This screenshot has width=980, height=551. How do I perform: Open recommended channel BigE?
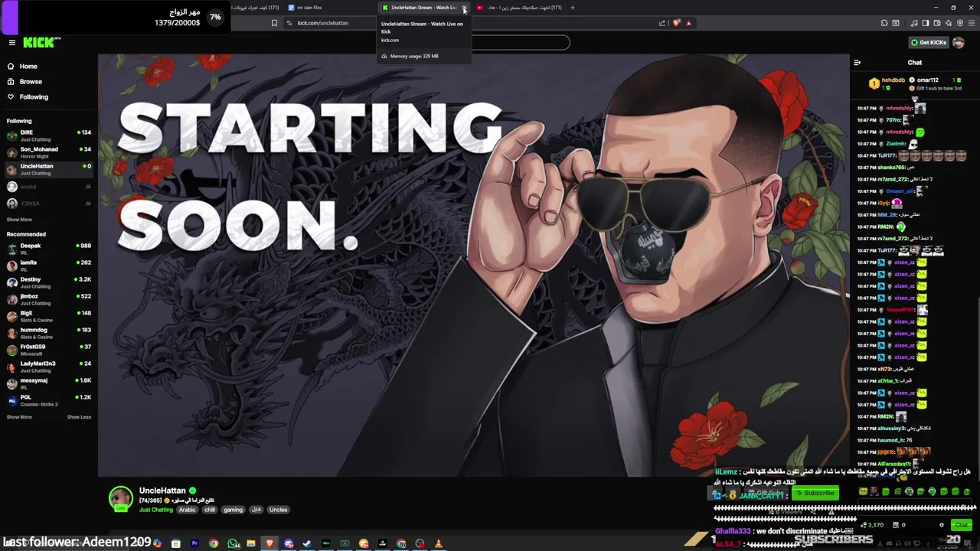(48, 316)
